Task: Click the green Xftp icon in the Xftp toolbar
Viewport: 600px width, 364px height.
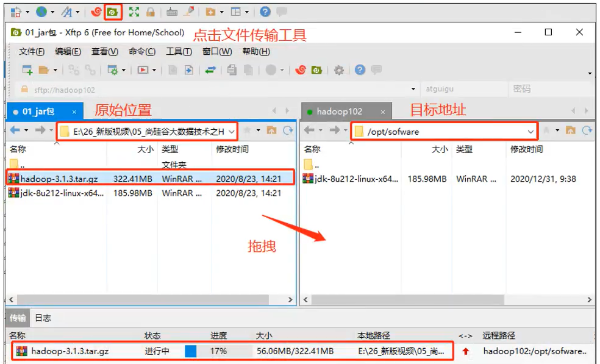Action: coord(317,70)
